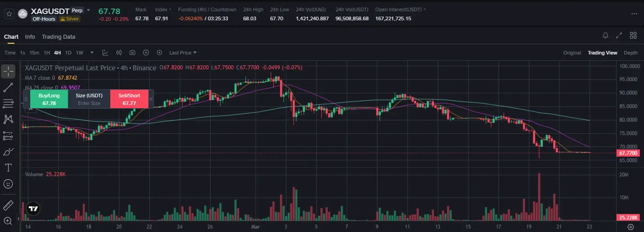Screen dimensions: 644x232
Task: Select the pattern drawing tool
Action: pos(8,119)
